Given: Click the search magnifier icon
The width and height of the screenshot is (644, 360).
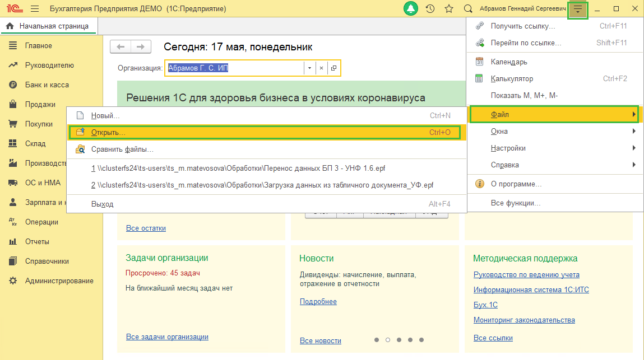Looking at the screenshot, I should point(468,8).
